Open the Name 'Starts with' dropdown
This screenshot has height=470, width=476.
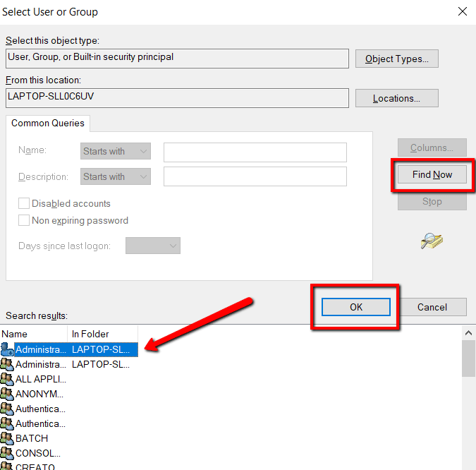coord(116,151)
